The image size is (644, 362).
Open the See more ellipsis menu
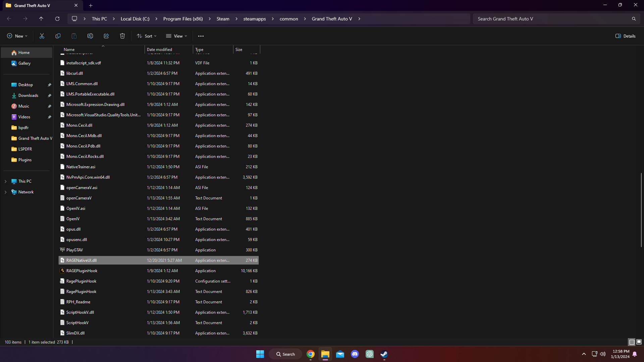pyautogui.click(x=201, y=36)
